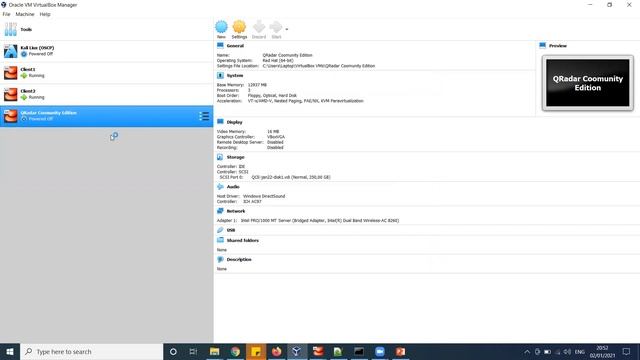Viewport: 640px width, 360px height.
Task: Click the QRadar preview thumbnail
Action: [588, 83]
